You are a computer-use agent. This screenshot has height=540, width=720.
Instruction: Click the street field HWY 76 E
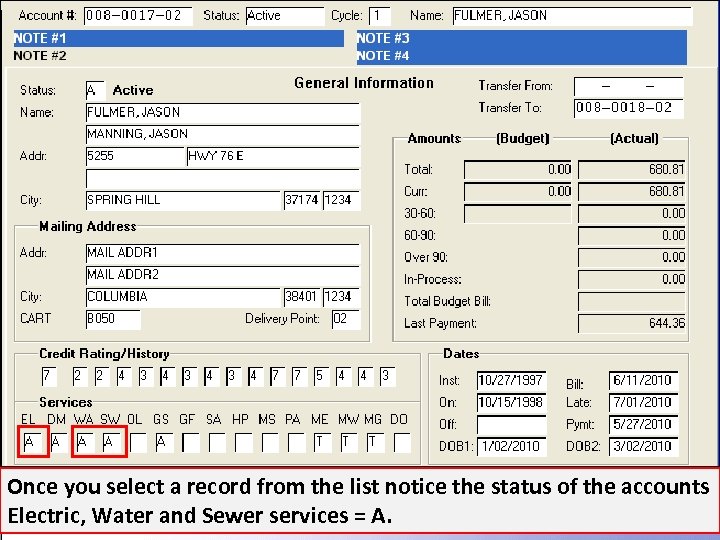pyautogui.click(x=273, y=157)
